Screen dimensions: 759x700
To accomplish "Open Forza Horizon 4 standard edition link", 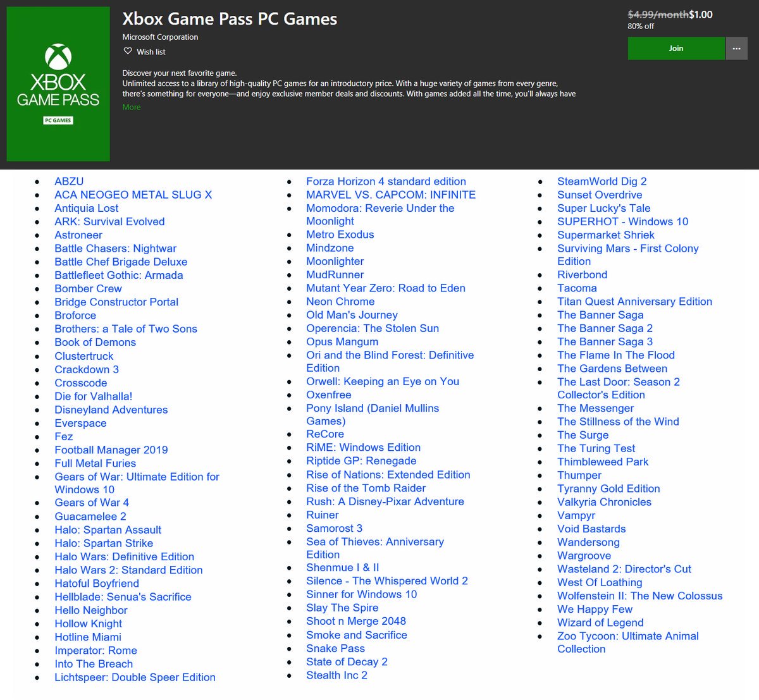I will coord(386,181).
